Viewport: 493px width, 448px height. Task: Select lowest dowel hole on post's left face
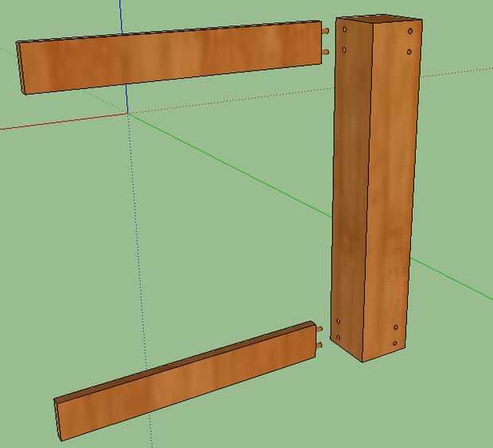[x=338, y=337]
